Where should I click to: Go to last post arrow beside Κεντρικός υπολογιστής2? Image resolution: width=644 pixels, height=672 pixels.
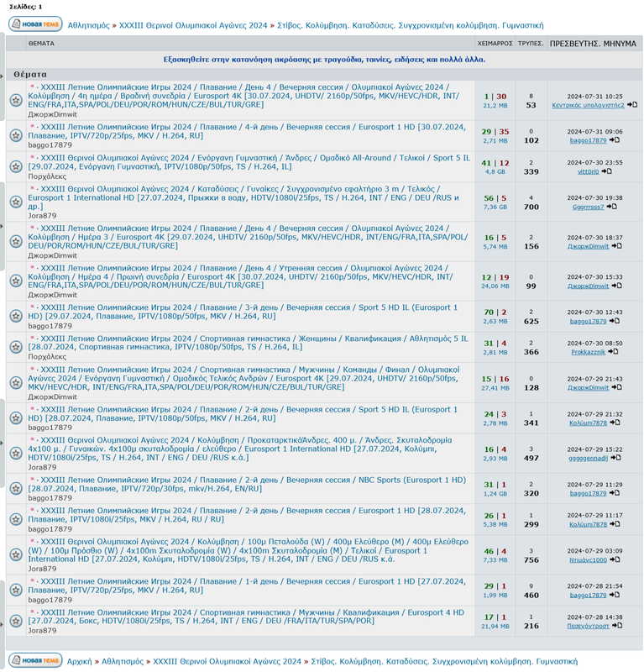pyautogui.click(x=632, y=104)
